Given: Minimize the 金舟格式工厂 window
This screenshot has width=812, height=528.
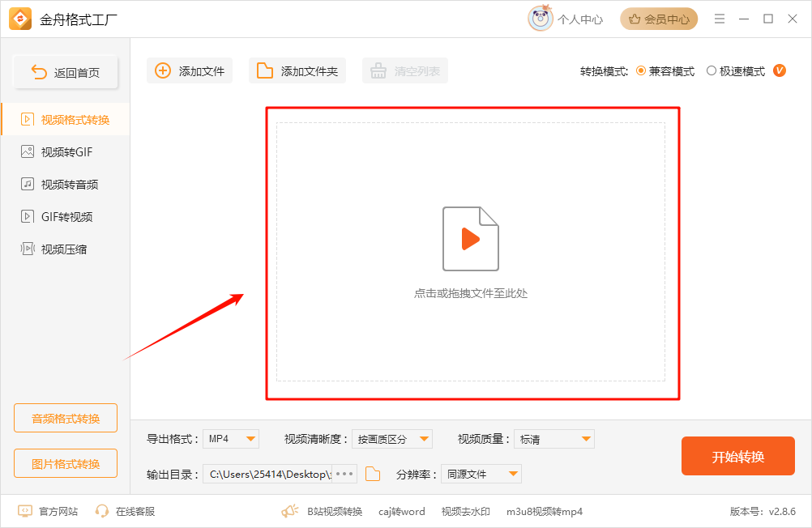Looking at the screenshot, I should point(744,19).
